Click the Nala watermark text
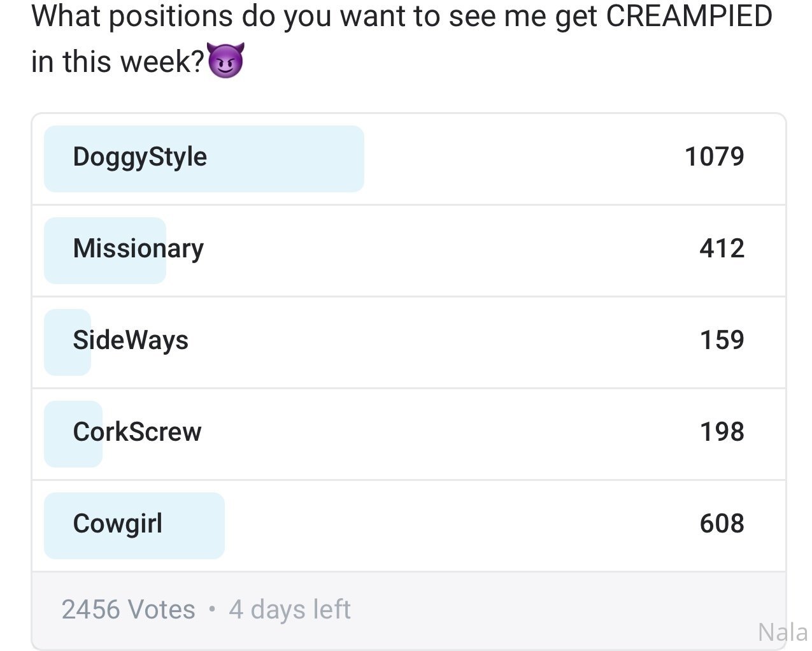The width and height of the screenshot is (812, 651). 783,633
